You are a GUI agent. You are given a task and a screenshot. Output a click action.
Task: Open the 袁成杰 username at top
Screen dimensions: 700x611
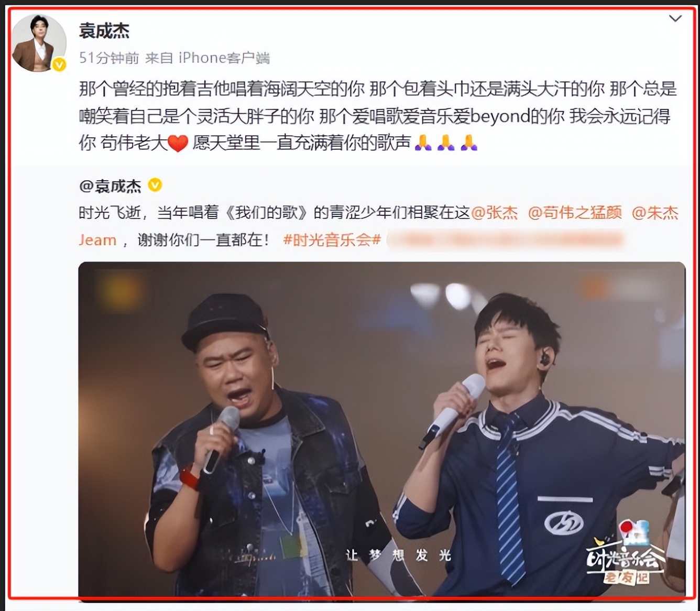pos(104,30)
